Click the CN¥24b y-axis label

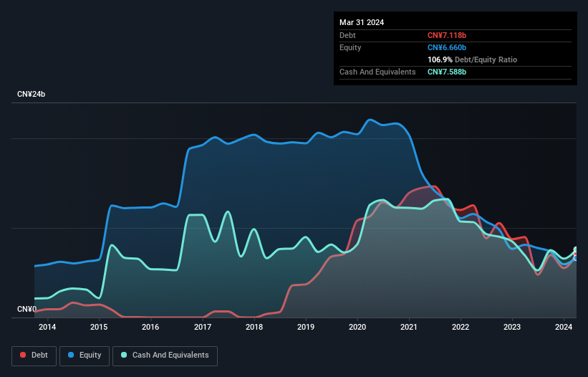pos(31,94)
